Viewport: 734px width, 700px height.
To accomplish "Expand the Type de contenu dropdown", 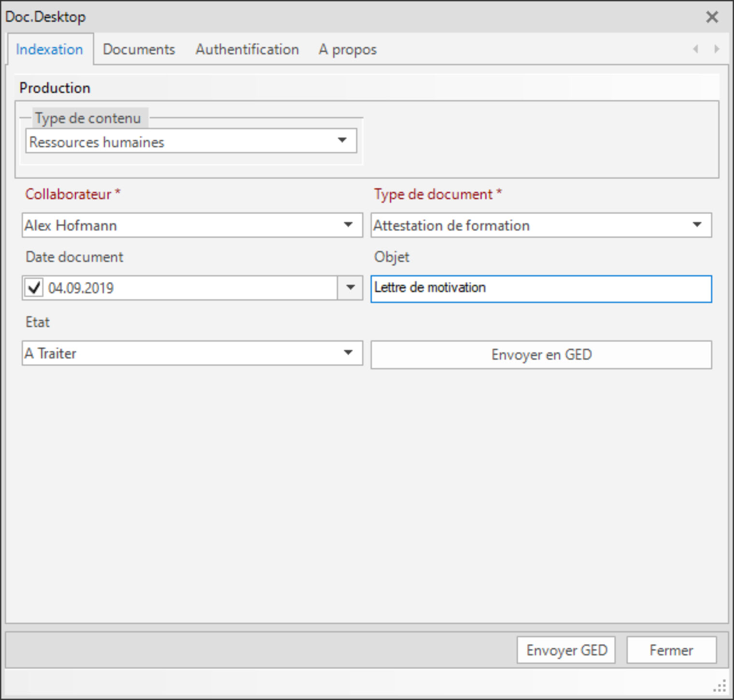I will (342, 140).
